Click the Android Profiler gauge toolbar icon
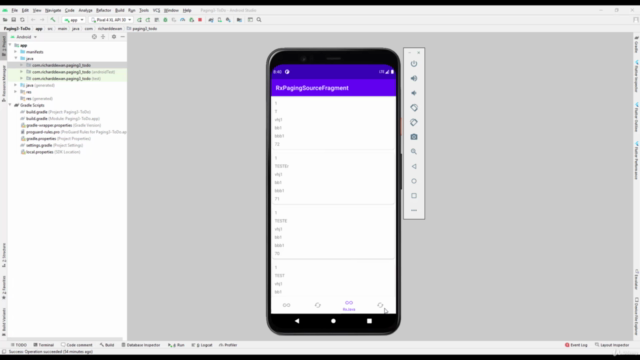The image size is (640, 360). point(182,20)
